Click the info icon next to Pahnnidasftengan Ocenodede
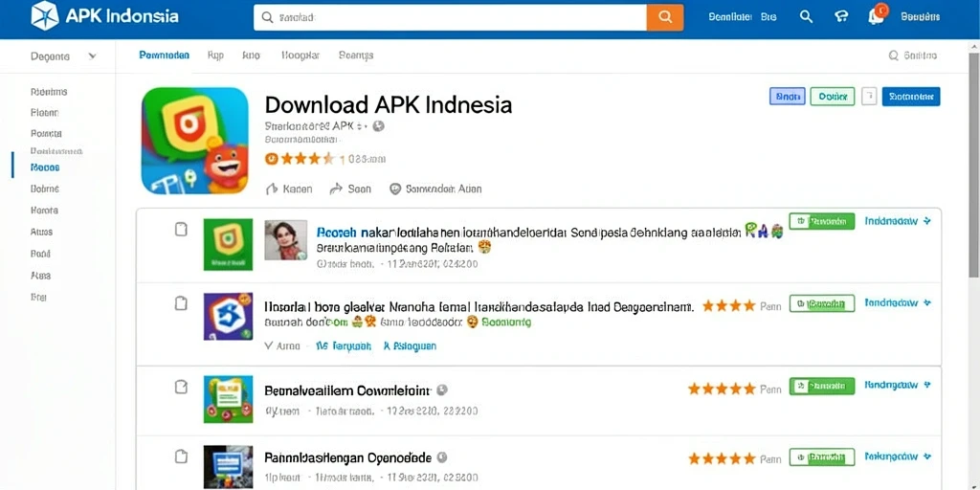Viewport: 980px width, 490px height. click(x=442, y=457)
